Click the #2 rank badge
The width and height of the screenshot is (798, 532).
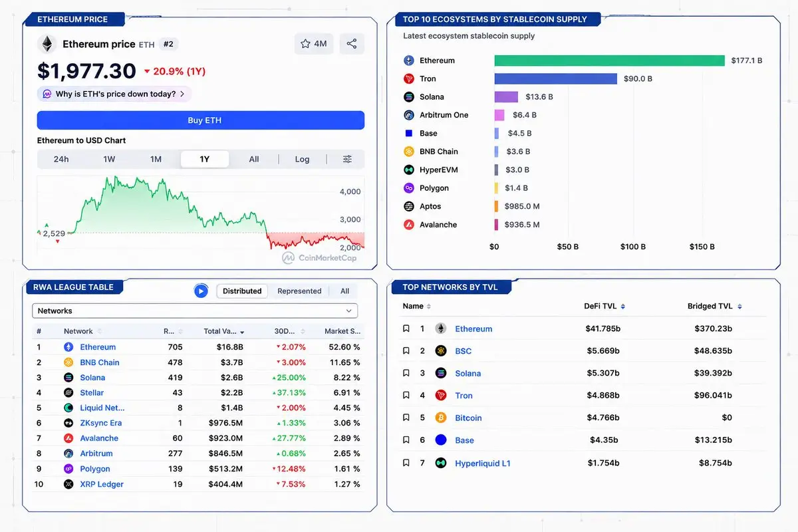point(168,44)
